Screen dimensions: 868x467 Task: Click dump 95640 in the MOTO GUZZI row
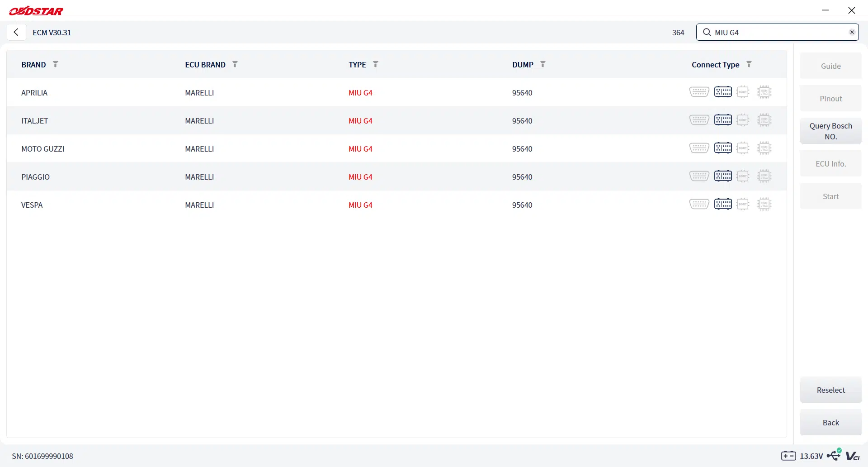tap(522, 149)
